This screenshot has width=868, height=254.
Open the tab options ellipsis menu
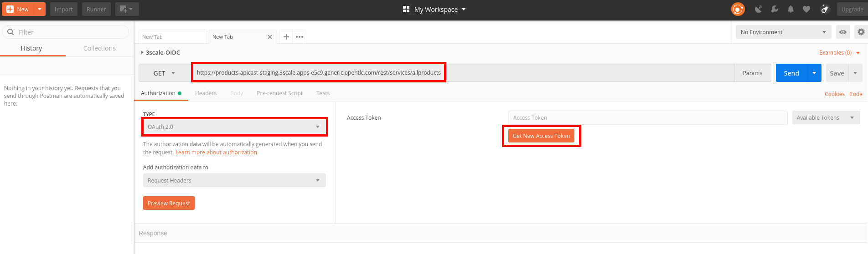click(x=299, y=37)
